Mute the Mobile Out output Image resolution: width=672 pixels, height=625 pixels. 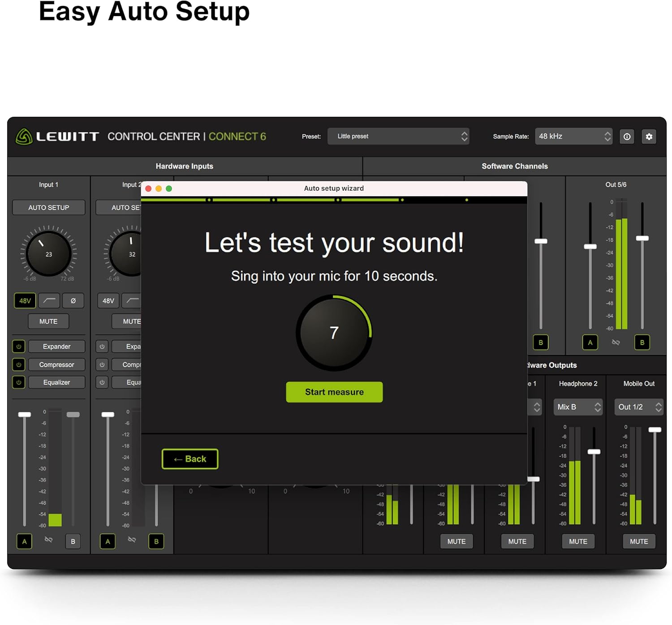(639, 541)
